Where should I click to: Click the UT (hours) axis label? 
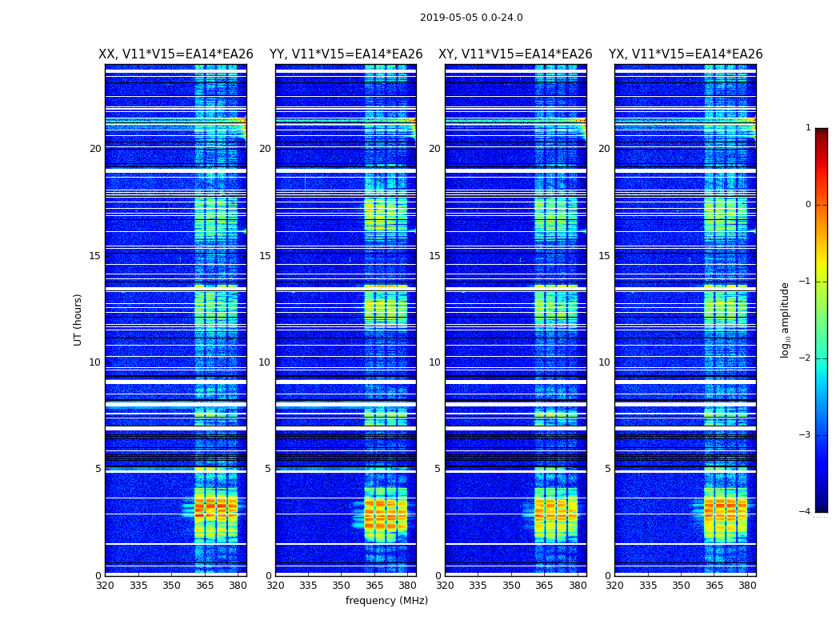[78, 320]
